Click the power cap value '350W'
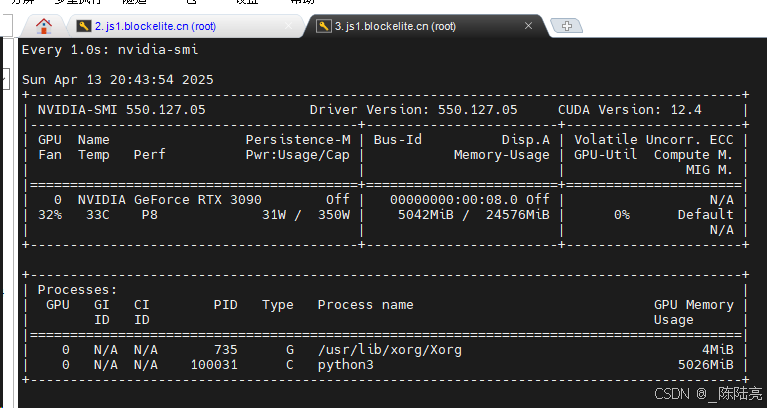The image size is (767, 408). pyautogui.click(x=334, y=215)
